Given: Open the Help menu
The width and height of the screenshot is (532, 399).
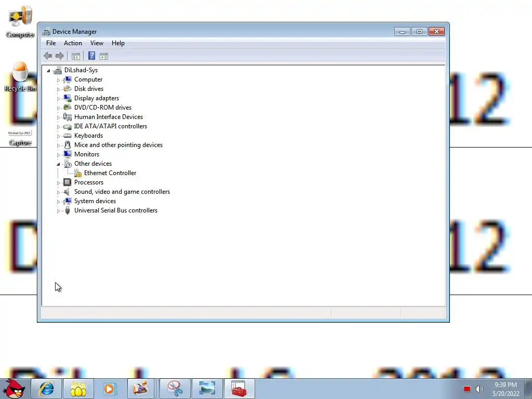Looking at the screenshot, I should coord(118,43).
